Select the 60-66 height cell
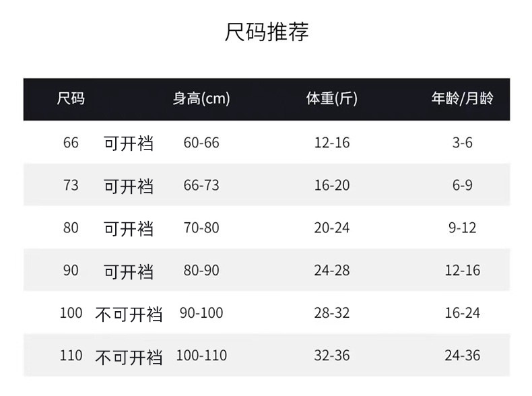 coord(201,143)
